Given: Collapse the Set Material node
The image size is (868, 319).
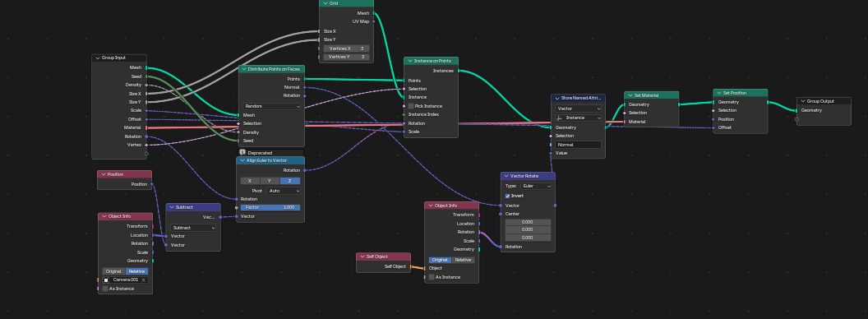Looking at the screenshot, I should [630, 95].
